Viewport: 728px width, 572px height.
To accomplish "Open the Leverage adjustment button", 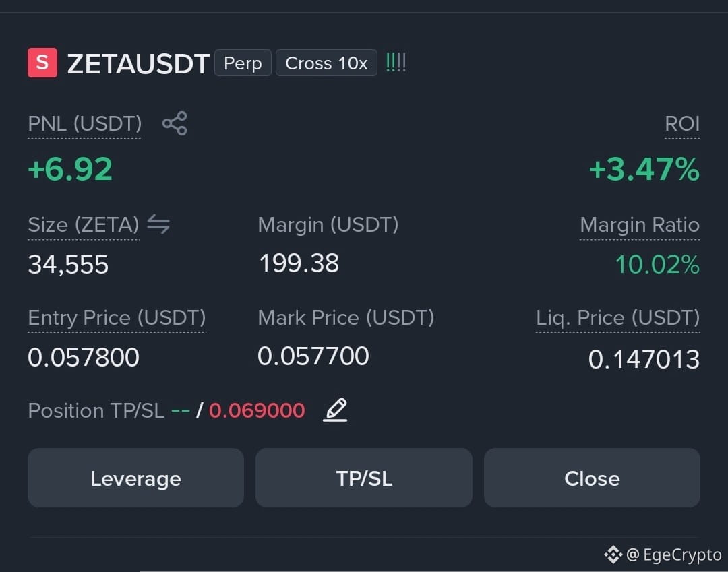I will 135,478.
